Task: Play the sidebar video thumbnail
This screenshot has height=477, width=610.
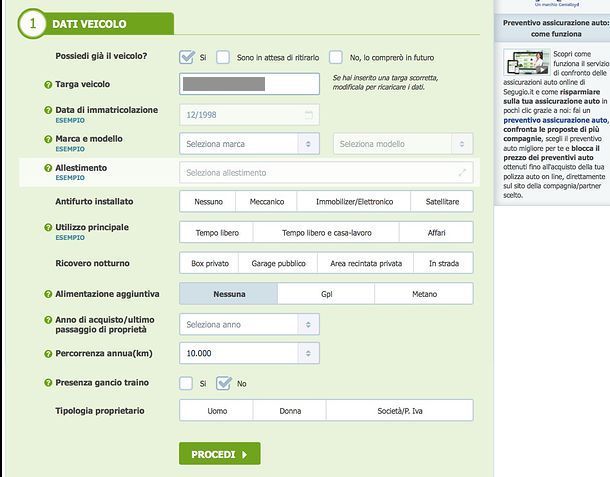Action: [x=526, y=62]
